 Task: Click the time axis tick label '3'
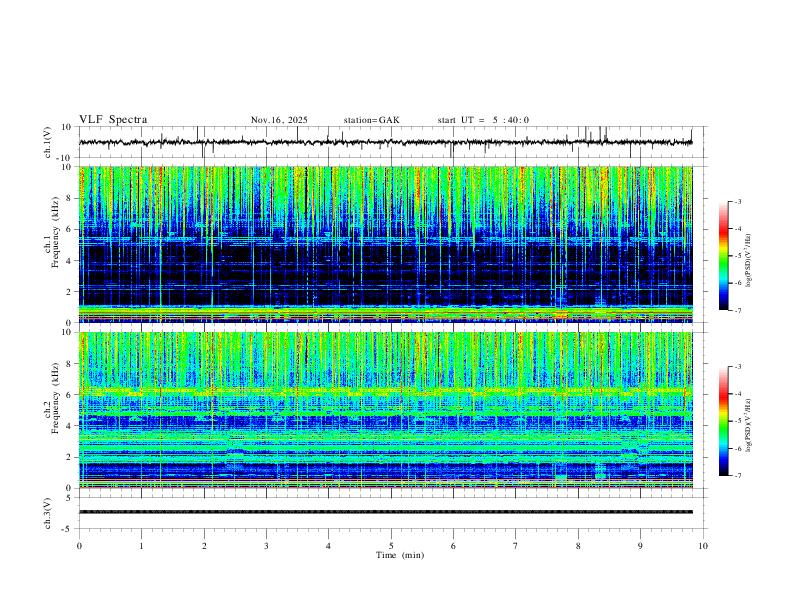[x=266, y=546]
